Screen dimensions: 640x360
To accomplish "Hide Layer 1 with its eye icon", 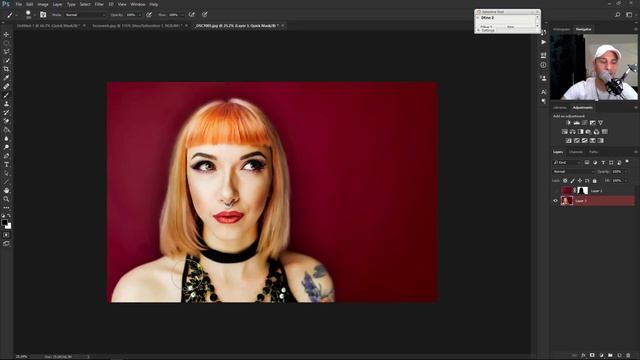I will point(556,201).
